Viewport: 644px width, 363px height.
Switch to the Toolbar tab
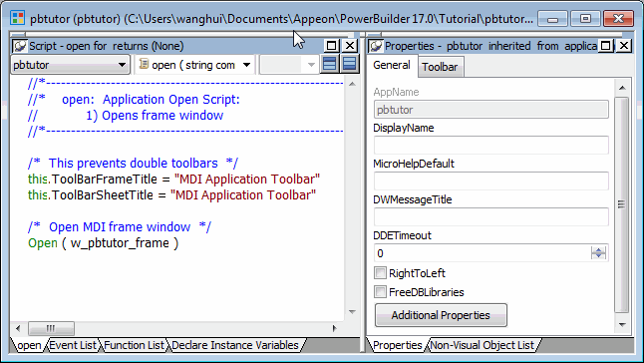[x=440, y=67]
